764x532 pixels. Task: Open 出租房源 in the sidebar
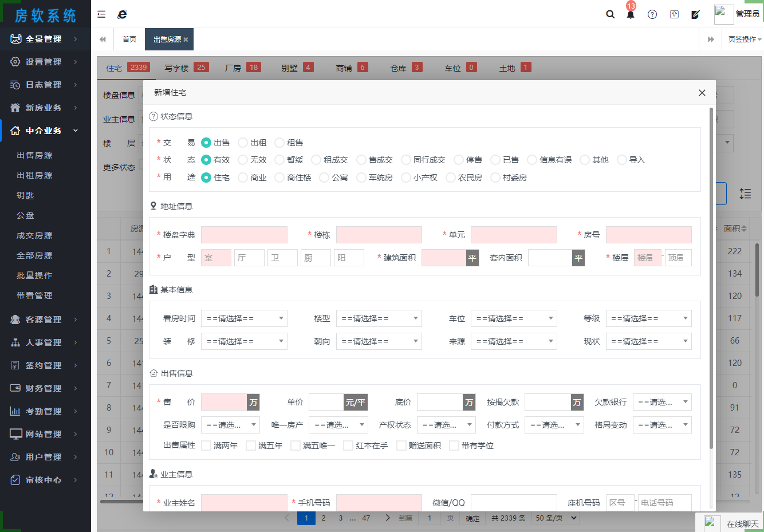point(34,175)
